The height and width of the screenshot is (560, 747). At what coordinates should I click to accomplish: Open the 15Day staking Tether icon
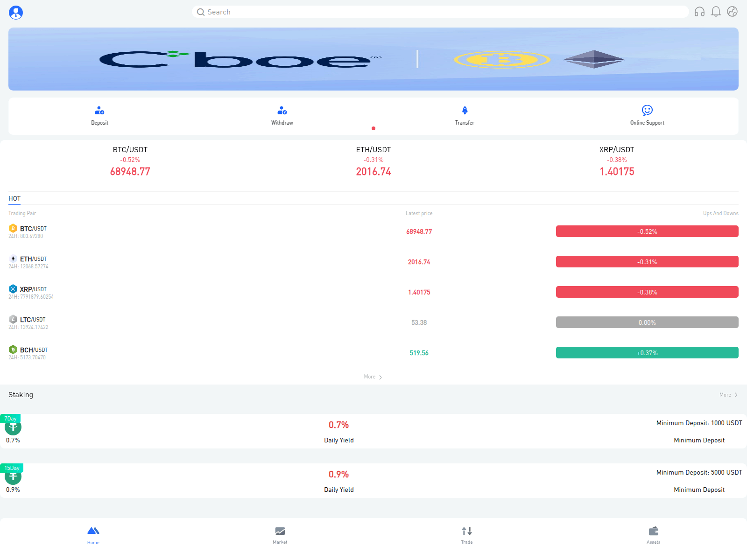point(13,476)
